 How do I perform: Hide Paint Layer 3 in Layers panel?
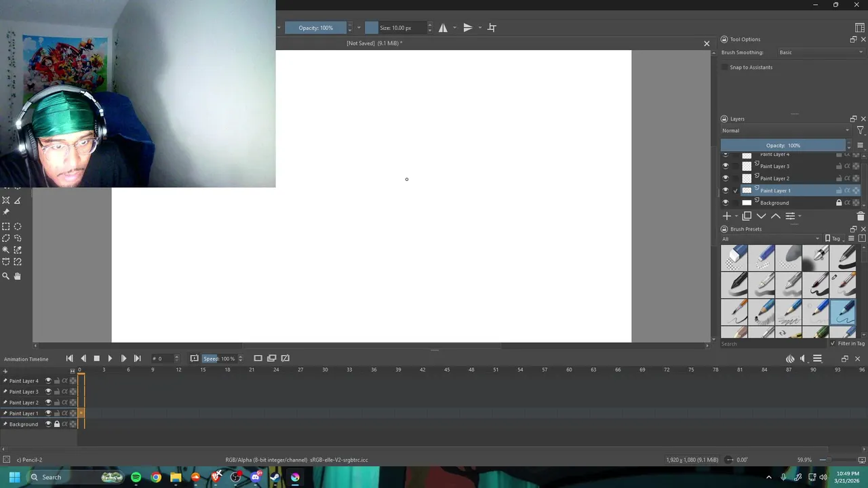point(726,166)
